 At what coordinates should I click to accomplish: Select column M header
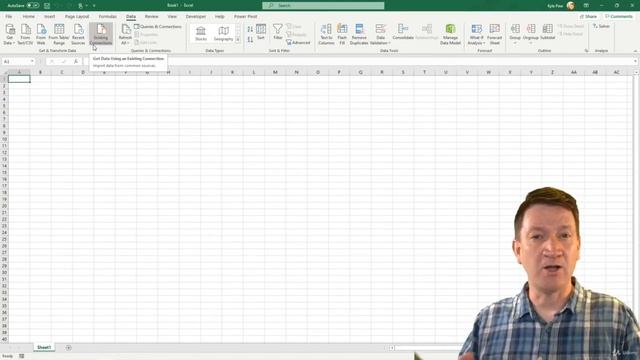[x=275, y=72]
